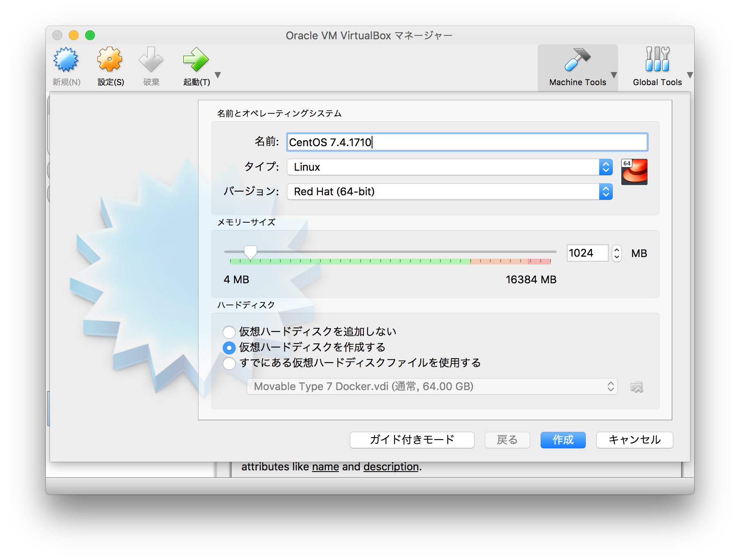Open the Type (タイプ) Linux dropdown
Viewport: 740px width, 560px height.
tap(449, 167)
